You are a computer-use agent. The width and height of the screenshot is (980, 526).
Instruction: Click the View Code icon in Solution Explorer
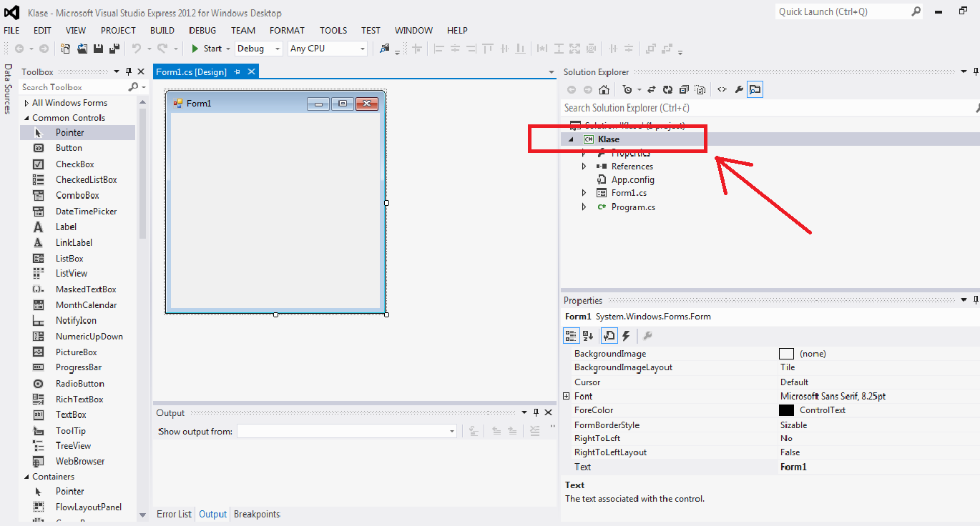click(x=722, y=90)
